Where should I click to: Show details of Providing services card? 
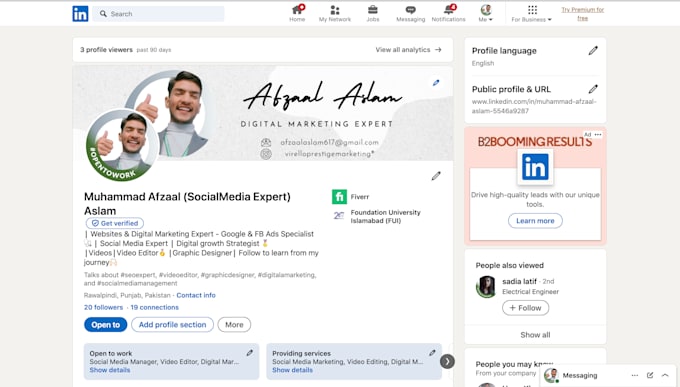(292, 370)
